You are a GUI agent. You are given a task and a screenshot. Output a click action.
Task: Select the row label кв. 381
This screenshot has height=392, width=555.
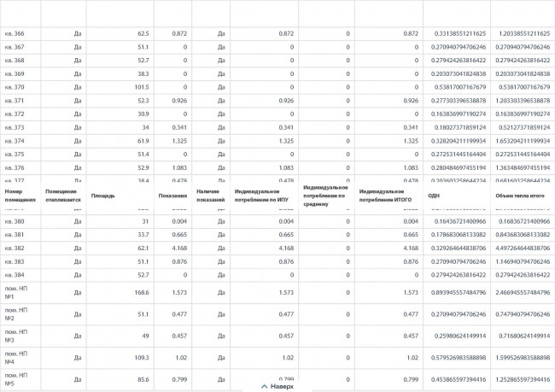(15, 235)
